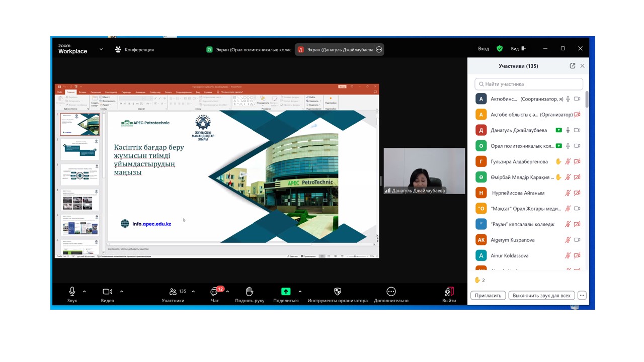Click the Leave meeting icon

click(x=449, y=292)
